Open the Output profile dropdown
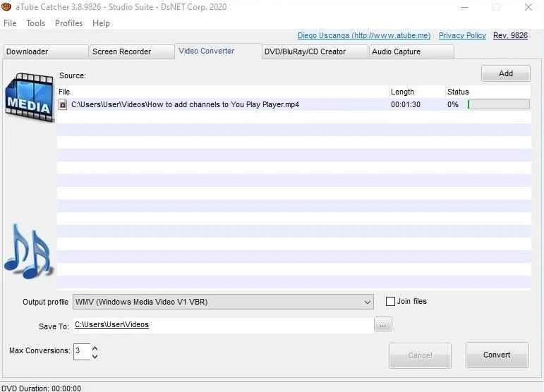The image size is (544, 392). coord(223,302)
